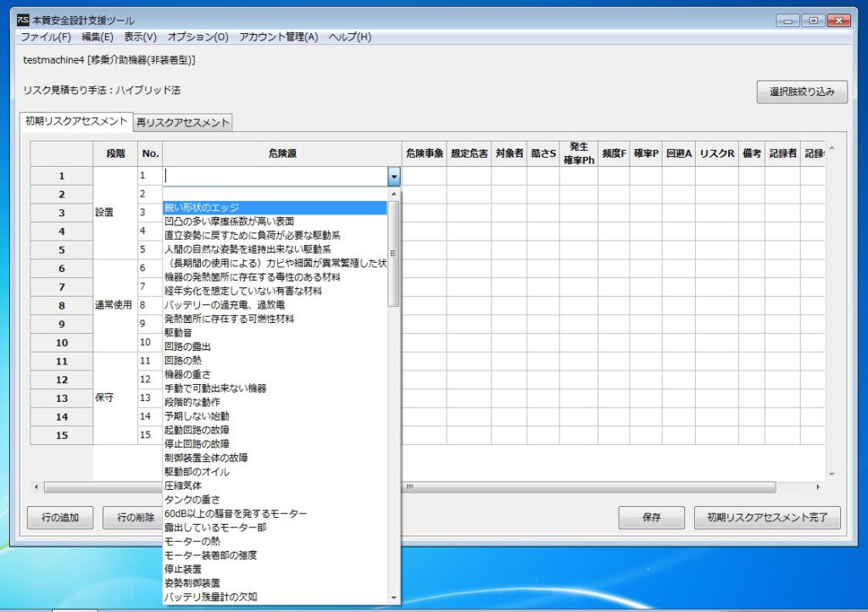This screenshot has width=868, height=612.
Task: Click the リスクR column header
Action: coord(717,153)
